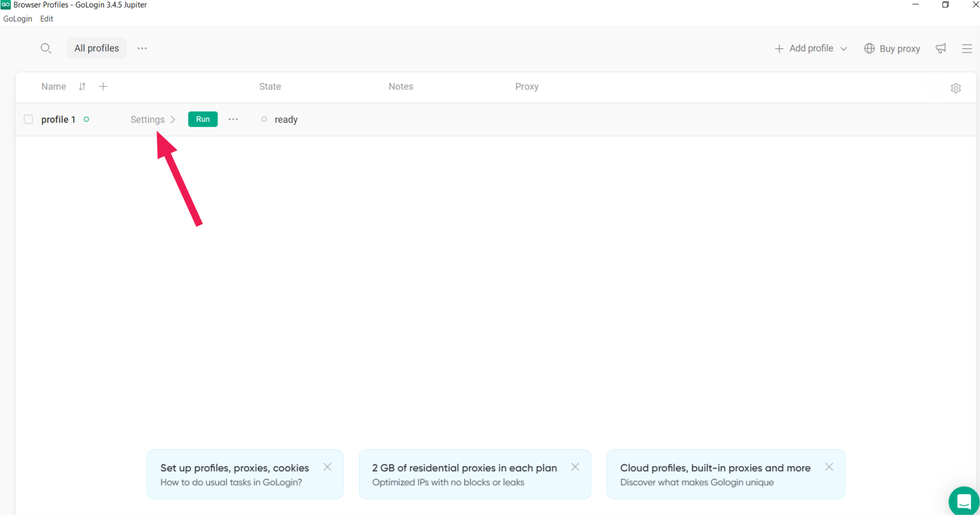The image size is (980, 516).
Task: Open the GoLogin menu
Action: [18, 19]
